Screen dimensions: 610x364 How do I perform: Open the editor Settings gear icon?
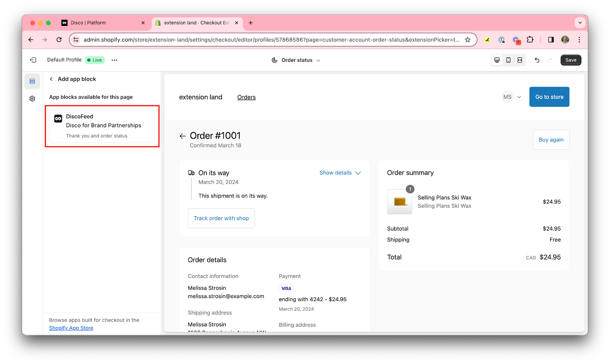click(32, 99)
